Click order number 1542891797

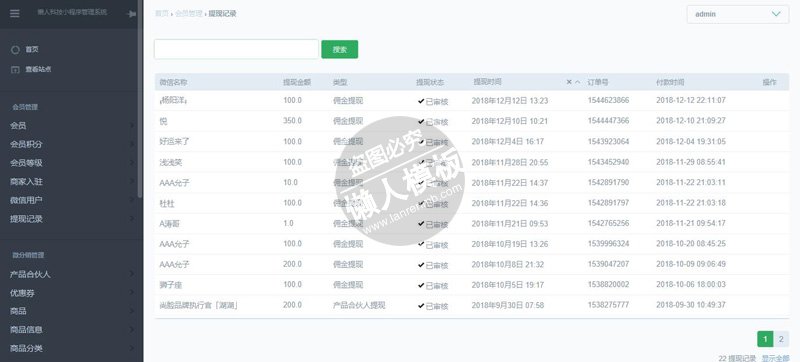pos(608,203)
